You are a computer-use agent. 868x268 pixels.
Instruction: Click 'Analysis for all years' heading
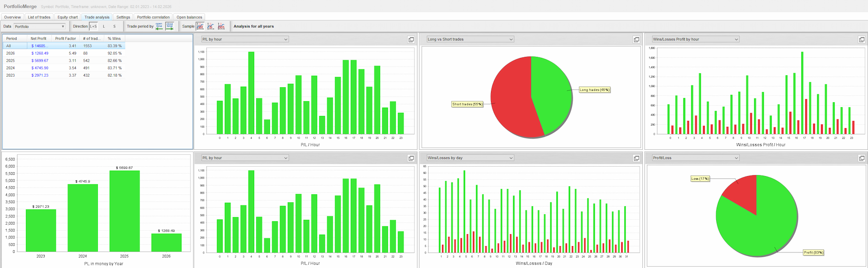pyautogui.click(x=254, y=26)
